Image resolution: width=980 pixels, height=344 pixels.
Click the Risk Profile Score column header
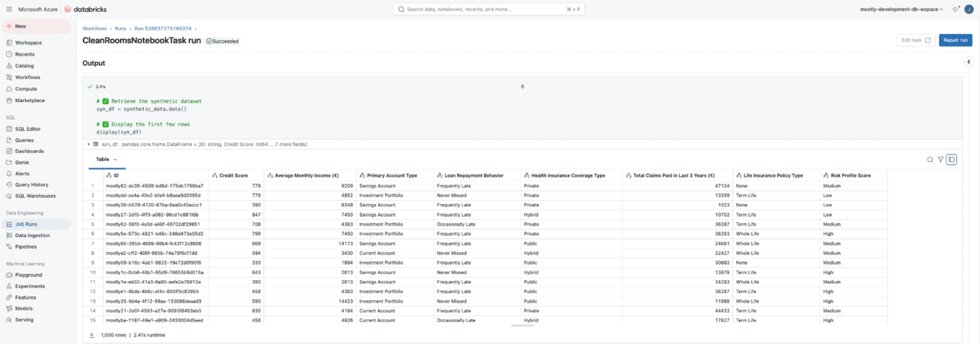coord(854,176)
